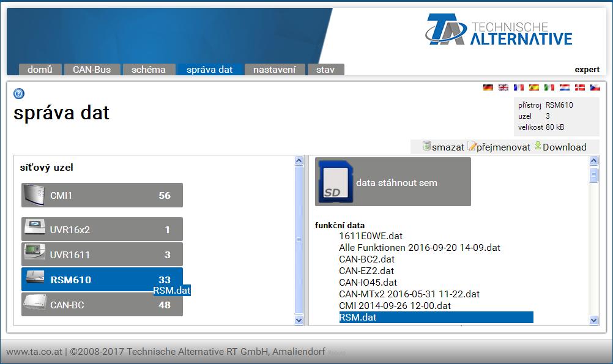The height and width of the screenshot is (364, 613).
Task: Click the node list scrollbar down arrow
Action: click(x=299, y=320)
